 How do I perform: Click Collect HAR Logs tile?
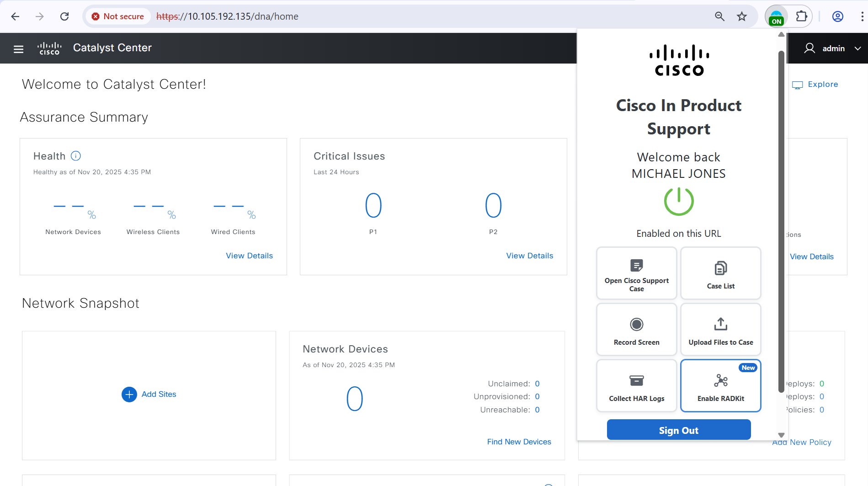pyautogui.click(x=636, y=386)
